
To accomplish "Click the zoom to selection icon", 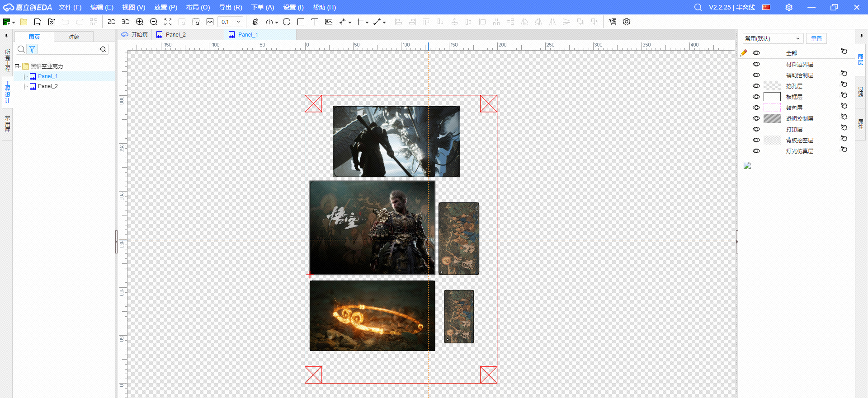I will pos(196,22).
